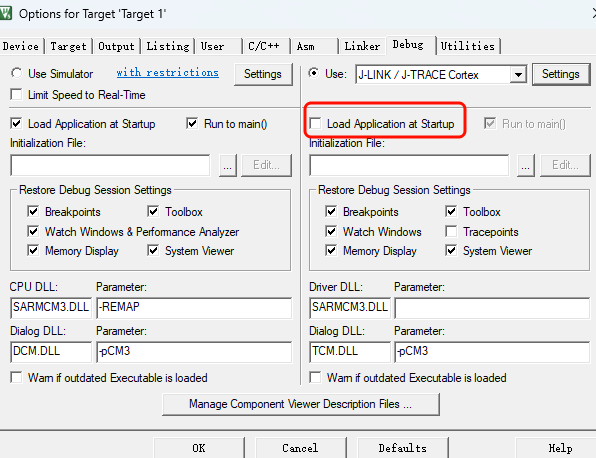Toggle simulator Run to main() checkbox
Screen dimensions: 596x458
(x=192, y=123)
